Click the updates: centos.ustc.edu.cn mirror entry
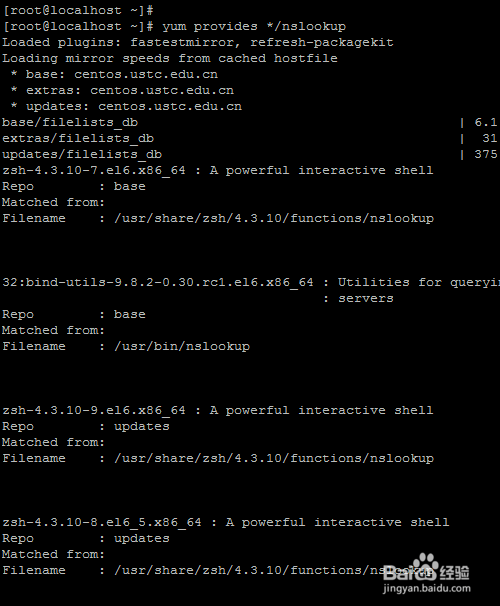The image size is (500, 606). (x=126, y=107)
